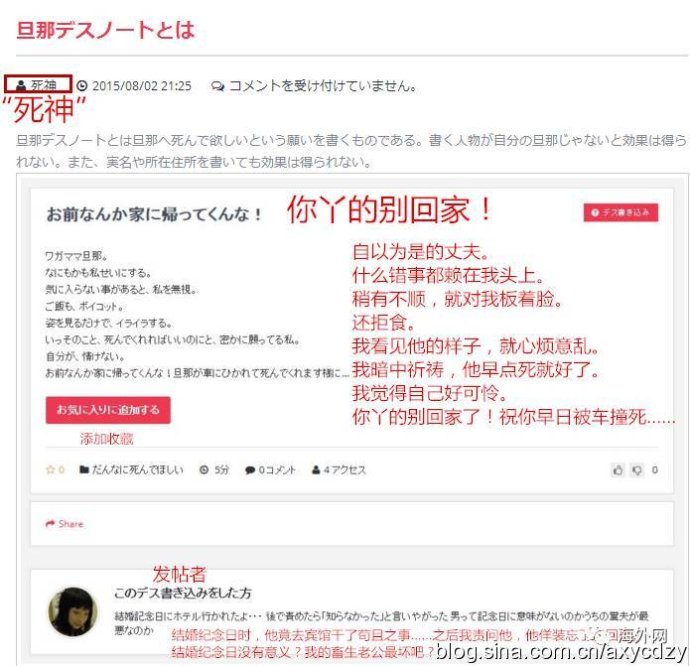Screen dimensions: 690x666
Task: Click the poster's avatar thumbnail
Action: pyautogui.click(x=72, y=611)
